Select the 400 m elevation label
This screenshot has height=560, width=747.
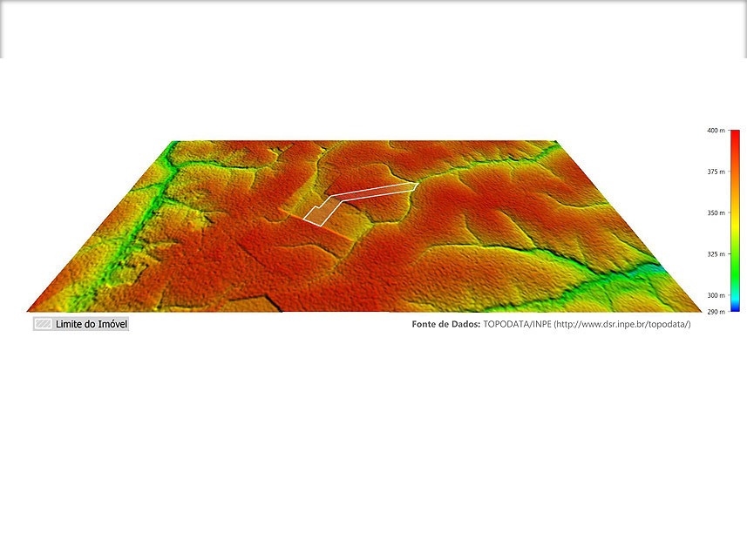[716, 131]
